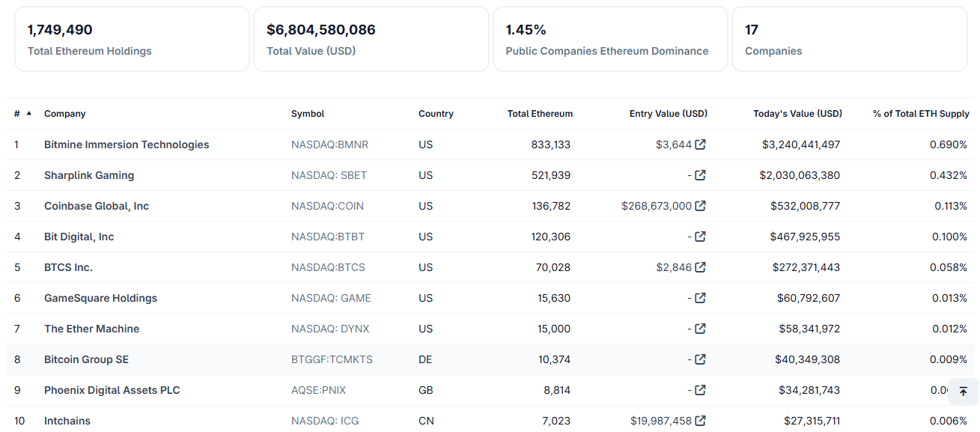
Task: Open external link icon in GameSquare Holdings row
Action: (701, 298)
